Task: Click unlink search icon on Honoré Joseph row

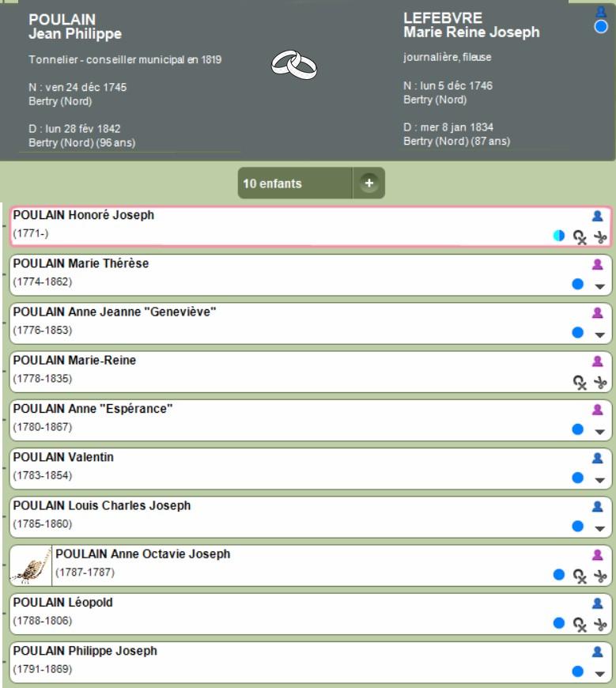Action: click(580, 237)
